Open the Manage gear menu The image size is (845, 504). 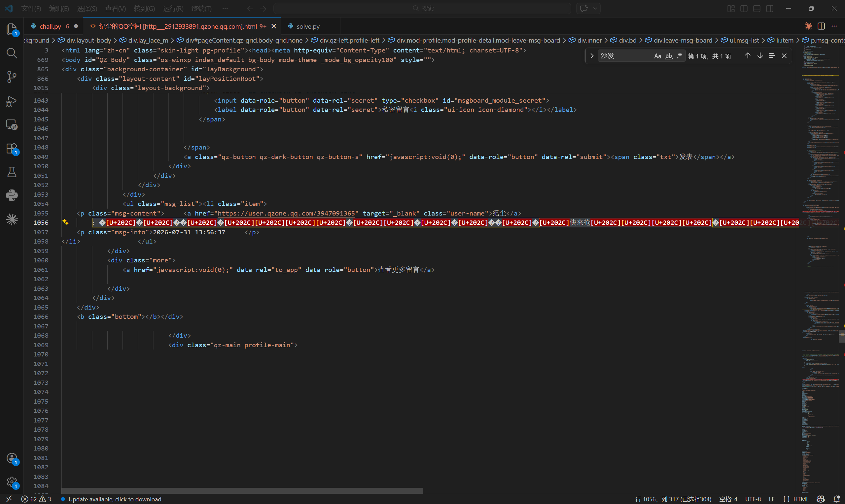[x=12, y=482]
